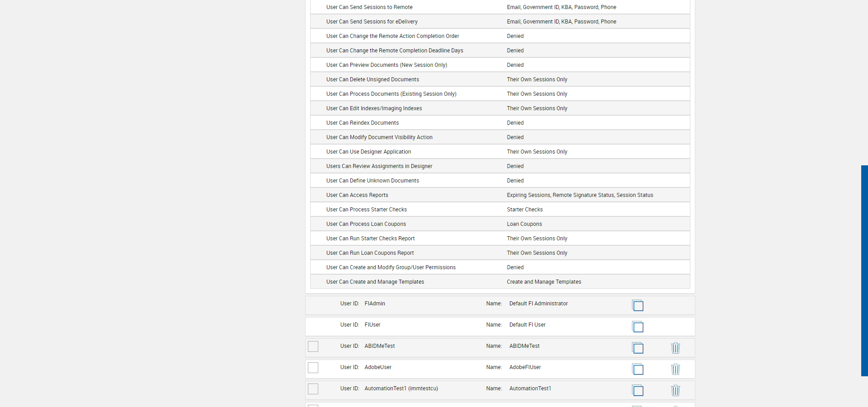Click the "AdobeFIUser" name value
This screenshot has height=407, width=868.
(x=525, y=367)
